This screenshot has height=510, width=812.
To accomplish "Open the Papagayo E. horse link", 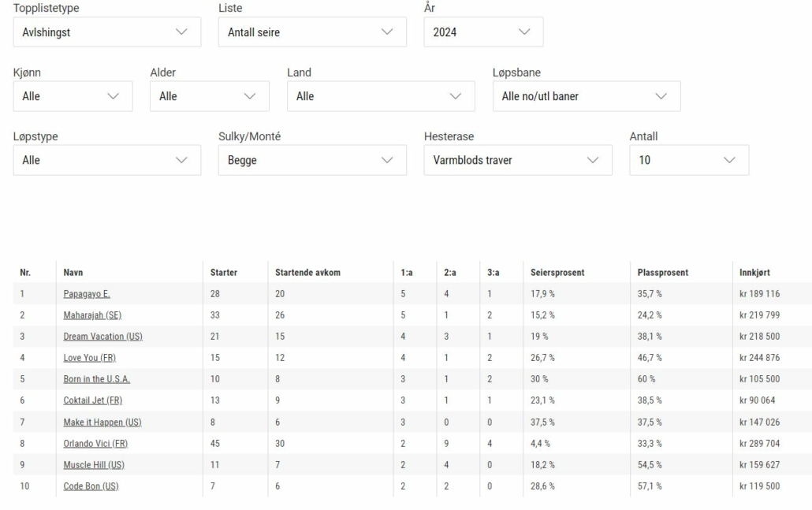I will (x=87, y=294).
